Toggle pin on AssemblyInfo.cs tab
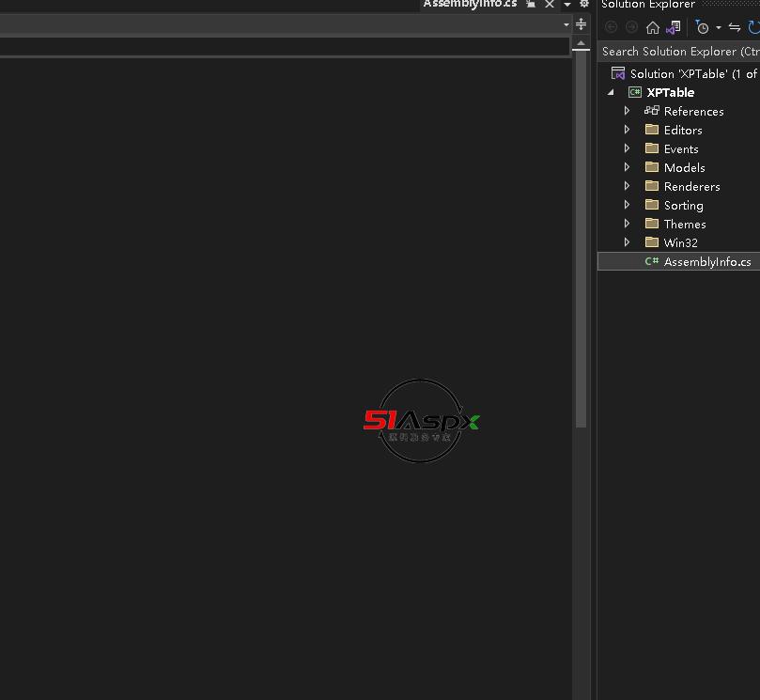The height and width of the screenshot is (700, 760). [x=531, y=5]
